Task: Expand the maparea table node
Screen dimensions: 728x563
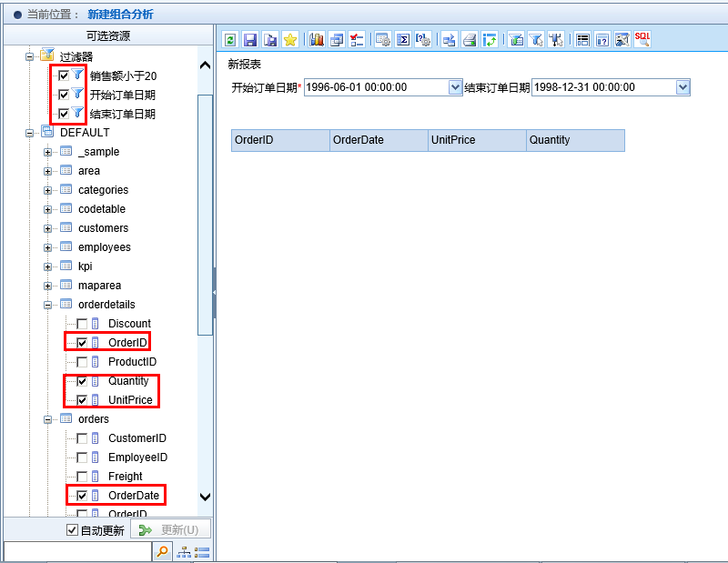Action: (x=47, y=286)
